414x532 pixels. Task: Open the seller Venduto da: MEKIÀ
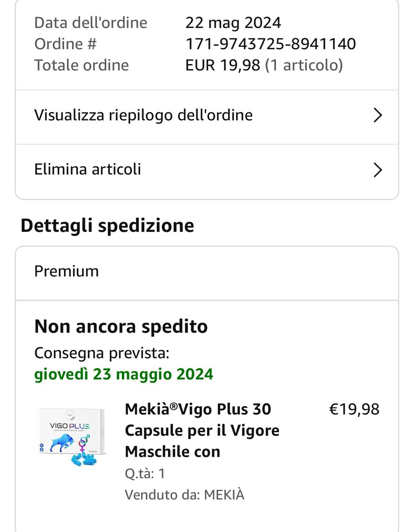point(185,495)
